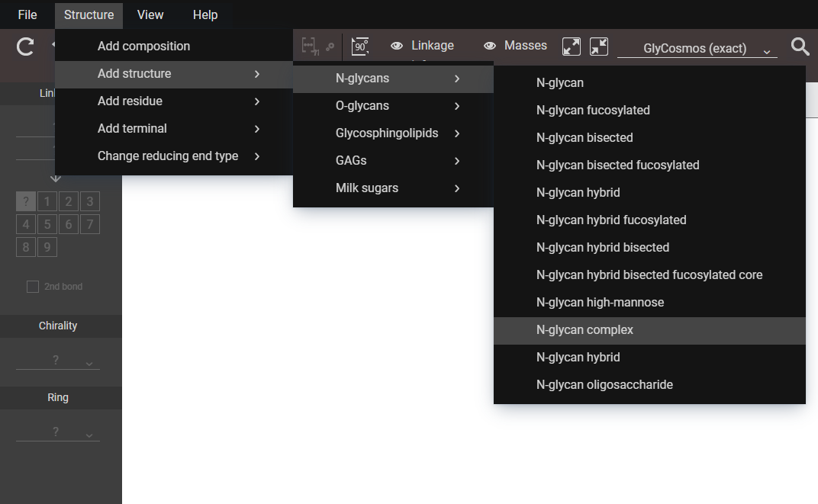Open the View menu
818x504 pixels.
coord(150,14)
